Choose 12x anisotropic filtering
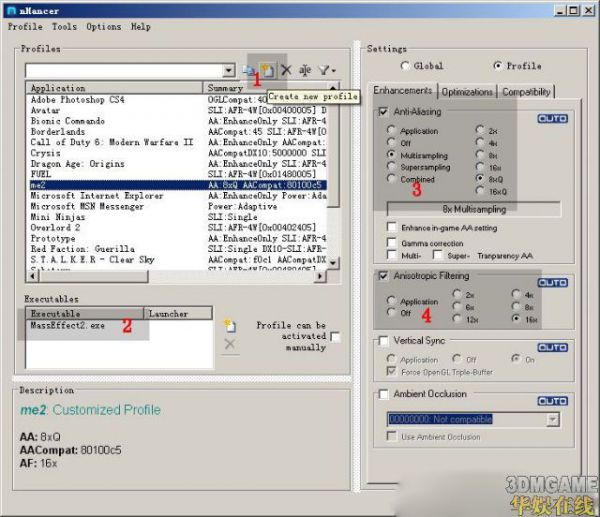 point(457,319)
